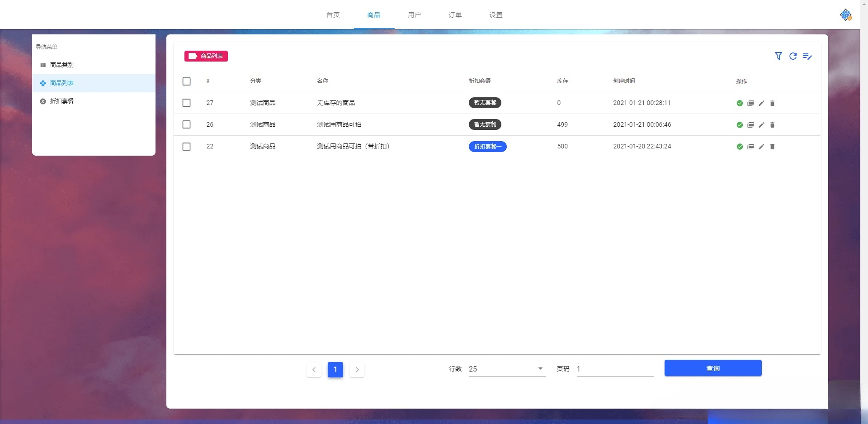The height and width of the screenshot is (424, 868).
Task: Click the card icon for product 26
Action: (750, 125)
